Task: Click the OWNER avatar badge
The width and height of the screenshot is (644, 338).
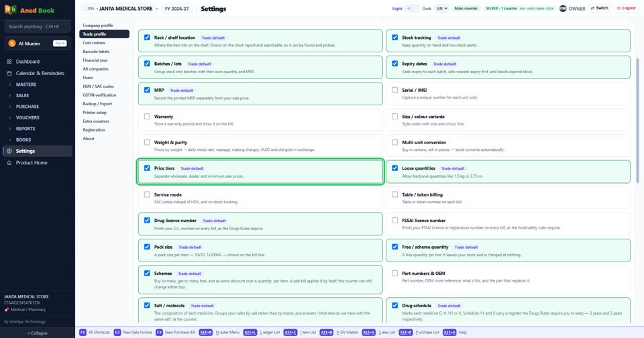Action: (x=563, y=8)
